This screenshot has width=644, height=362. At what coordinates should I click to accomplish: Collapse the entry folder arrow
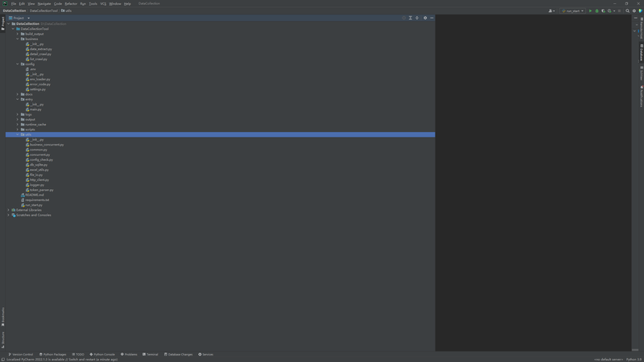(x=17, y=99)
